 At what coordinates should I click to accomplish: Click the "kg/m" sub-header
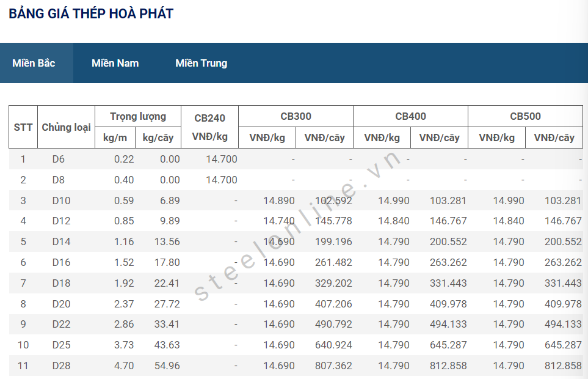tap(115, 138)
